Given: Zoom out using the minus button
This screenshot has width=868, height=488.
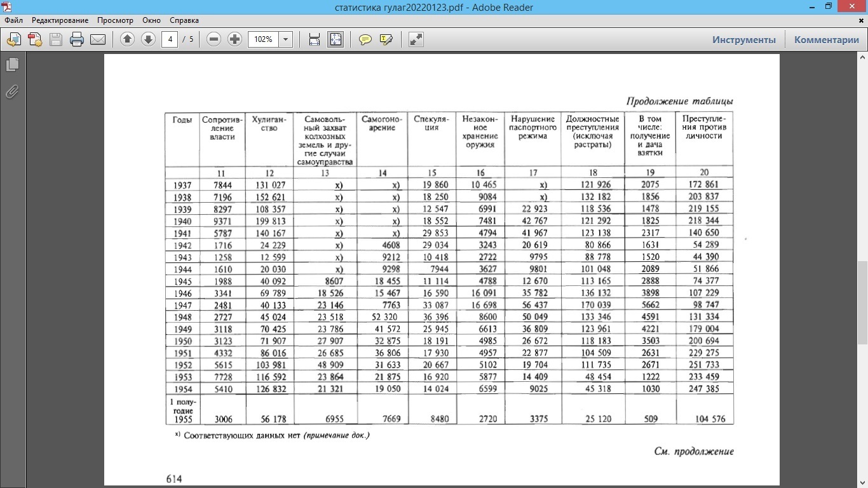Looking at the screenshot, I should point(214,39).
